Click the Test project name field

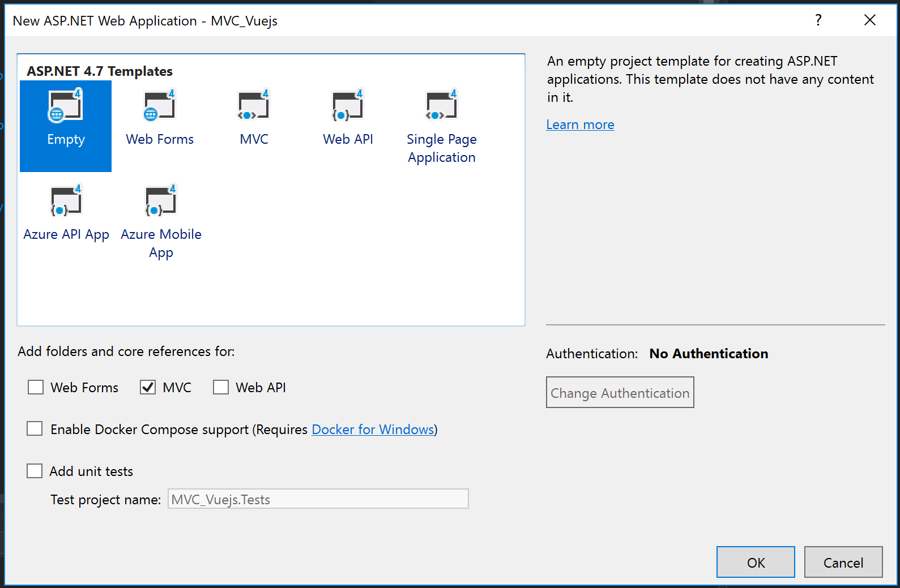[x=318, y=499]
